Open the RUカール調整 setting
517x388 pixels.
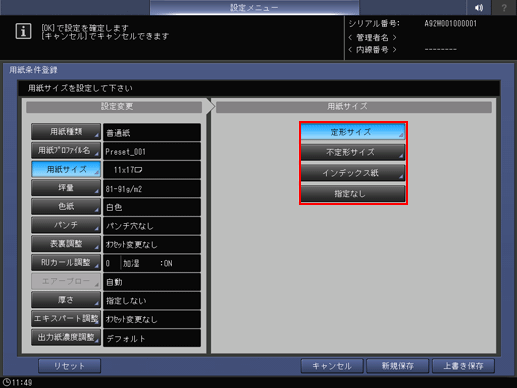[66, 262]
